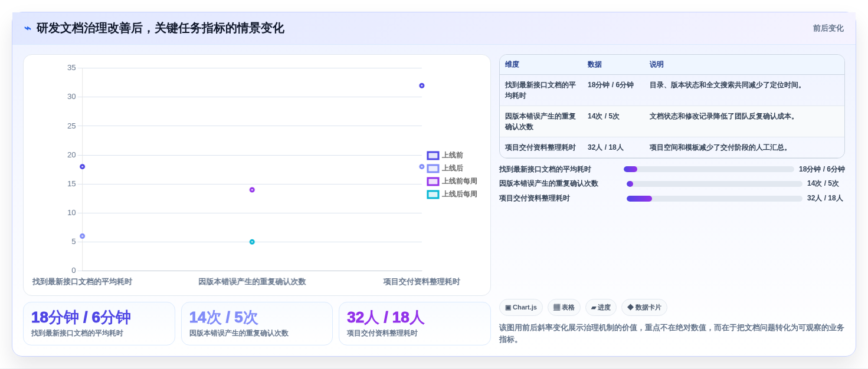This screenshot has width=868, height=369.
Task: Click the 14次 / 5次 metric card
Action: [257, 324]
